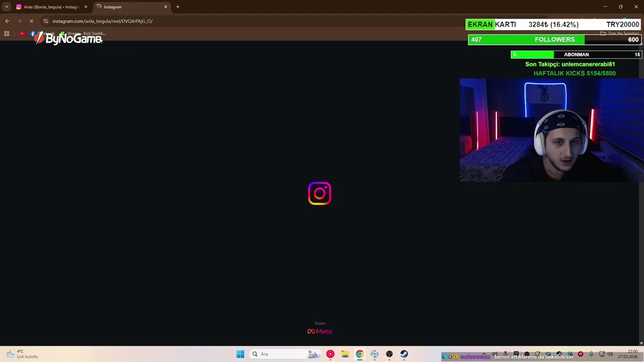Viewport: 644px width, 362px height.
Task: Open the weather widget showing Çok bulutlu
Action: (x=21, y=354)
